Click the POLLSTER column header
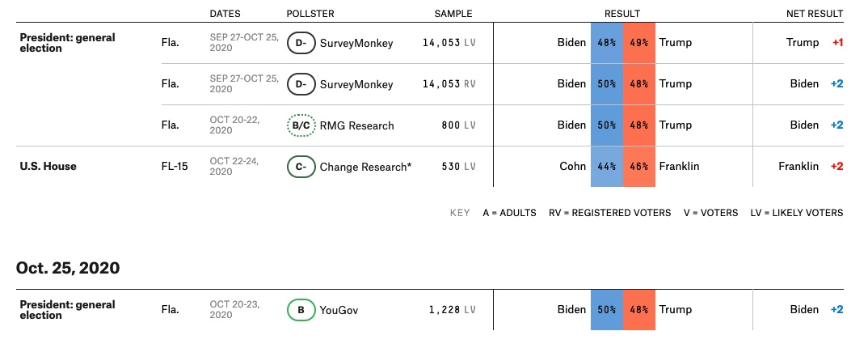The height and width of the screenshot is (348, 868). tap(310, 13)
